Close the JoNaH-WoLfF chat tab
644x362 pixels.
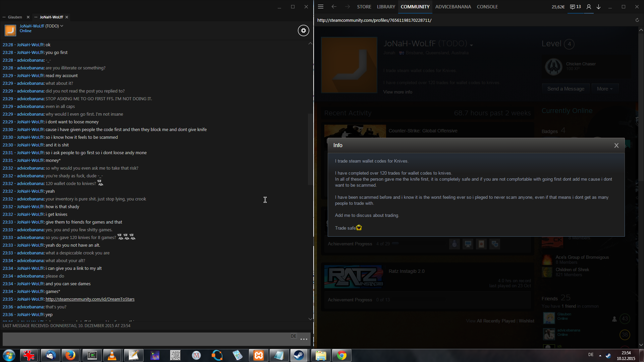tap(67, 17)
